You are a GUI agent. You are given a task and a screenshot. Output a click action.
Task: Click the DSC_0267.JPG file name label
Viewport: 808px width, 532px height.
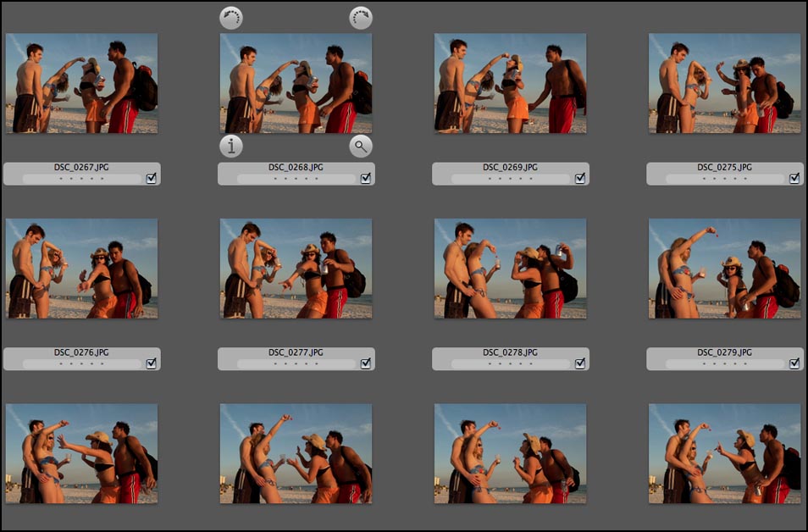click(x=81, y=168)
